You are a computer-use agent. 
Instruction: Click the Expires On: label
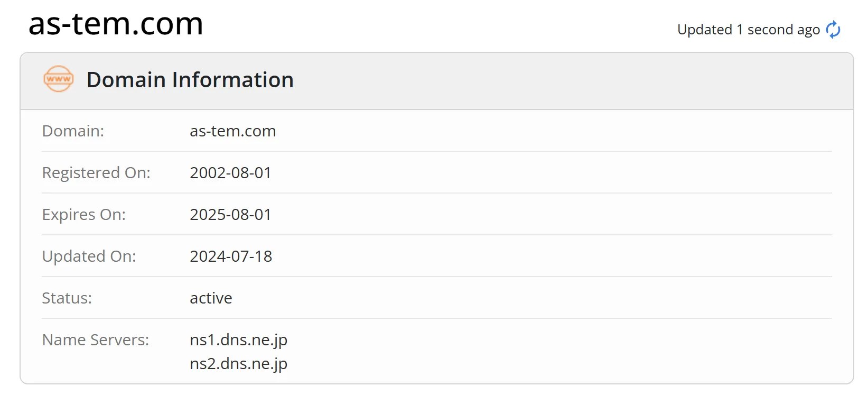point(84,214)
